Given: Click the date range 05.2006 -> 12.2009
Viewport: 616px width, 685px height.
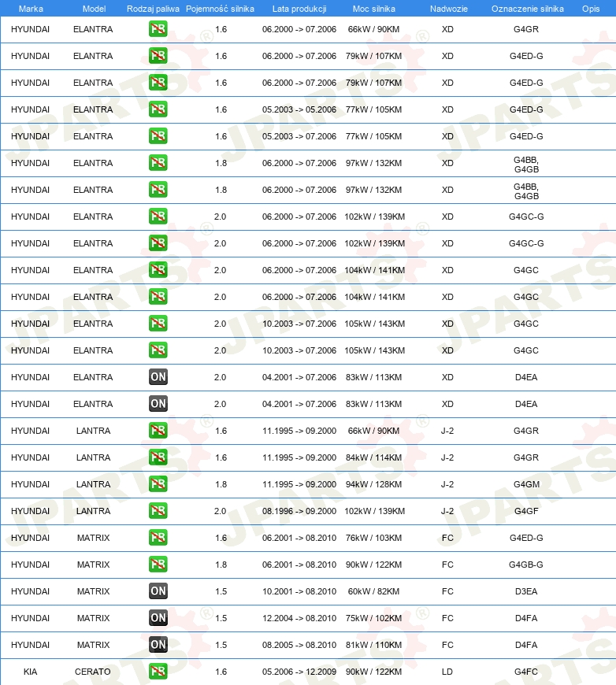Looking at the screenshot, I should click(x=299, y=672).
